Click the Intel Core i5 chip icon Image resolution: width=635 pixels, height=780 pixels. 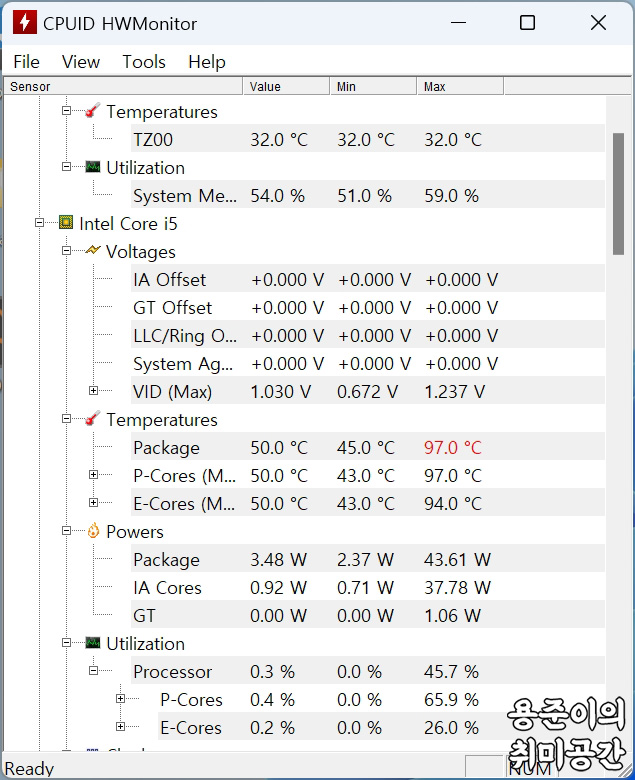(66, 222)
